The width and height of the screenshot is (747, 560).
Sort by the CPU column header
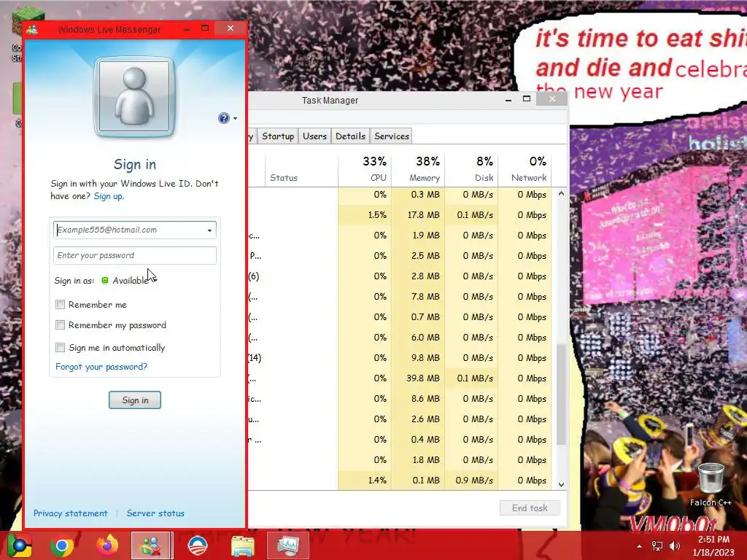(365, 169)
